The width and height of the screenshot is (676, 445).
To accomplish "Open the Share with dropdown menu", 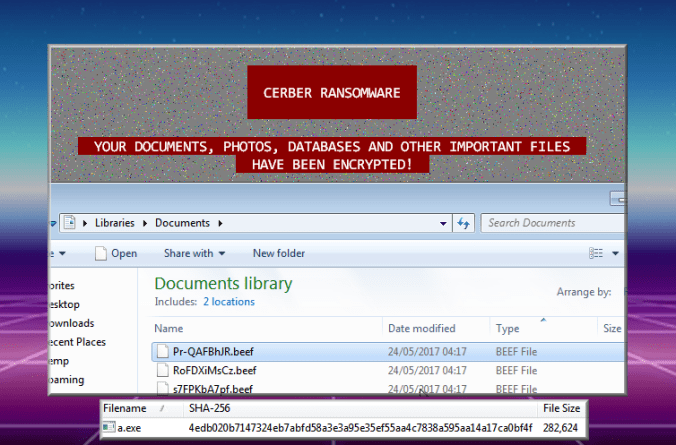I will 195,253.
